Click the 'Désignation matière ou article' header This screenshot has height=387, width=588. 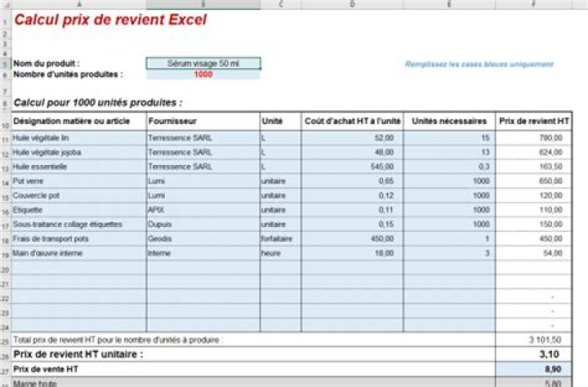[x=79, y=121]
